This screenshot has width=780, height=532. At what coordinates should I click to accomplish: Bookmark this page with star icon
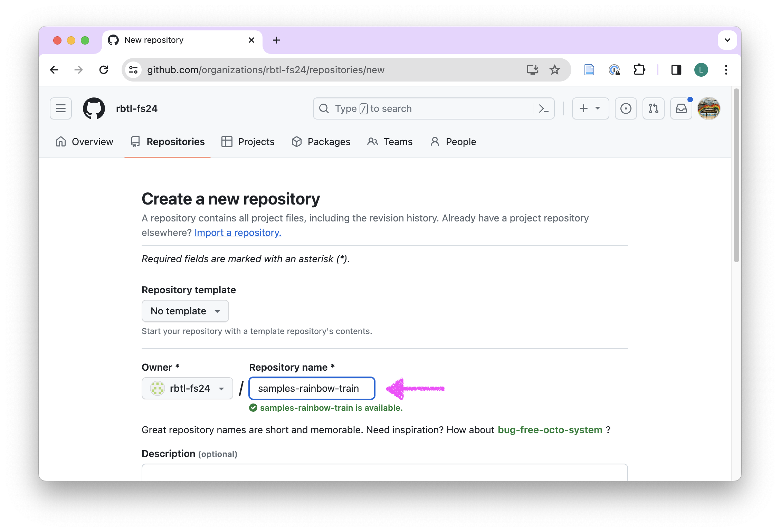click(555, 70)
